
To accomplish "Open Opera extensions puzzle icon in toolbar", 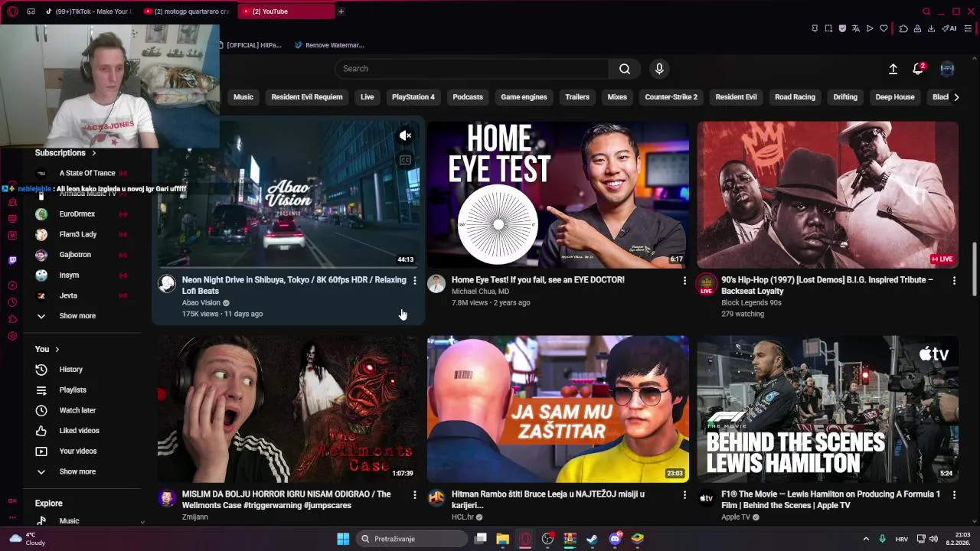I will tap(903, 28).
